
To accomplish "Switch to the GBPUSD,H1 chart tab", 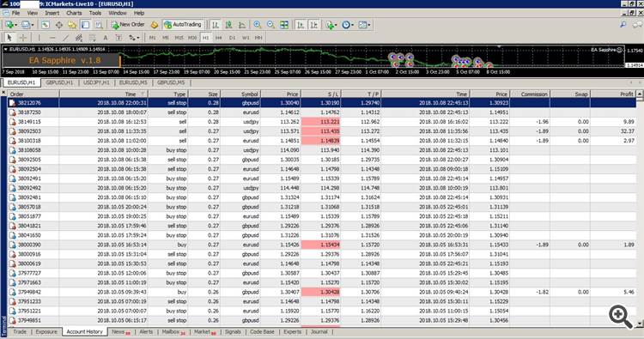I will tap(59, 82).
